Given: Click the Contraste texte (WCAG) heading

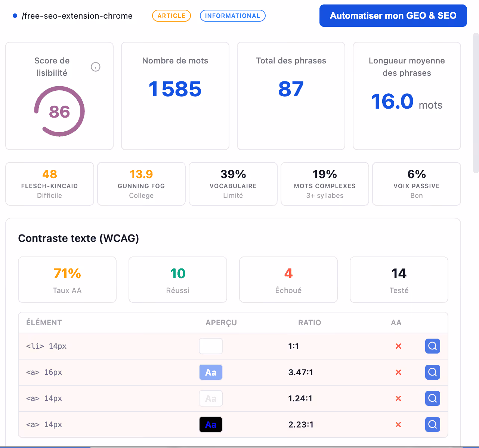Looking at the screenshot, I should pos(78,238).
